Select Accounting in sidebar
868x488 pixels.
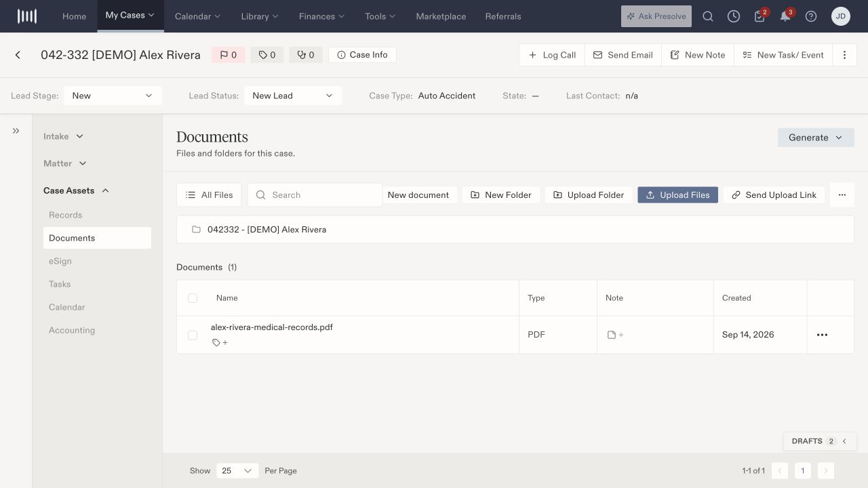point(97,330)
